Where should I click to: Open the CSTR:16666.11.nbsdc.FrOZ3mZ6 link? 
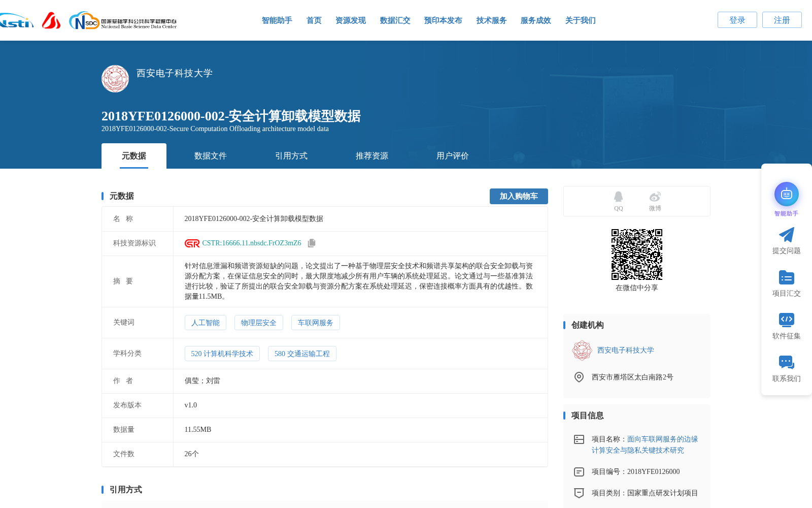tap(252, 243)
